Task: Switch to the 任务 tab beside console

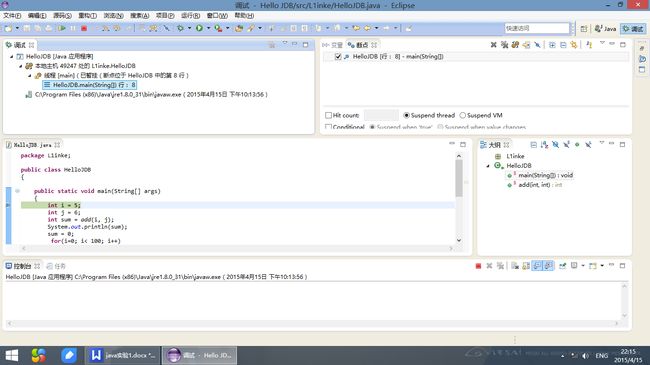Action: pyautogui.click(x=56, y=266)
